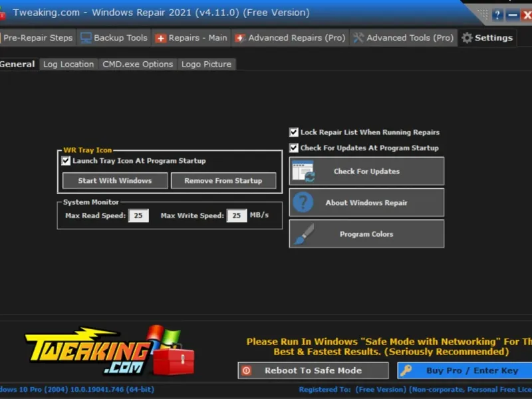
Task: Click the Advanced Repairs first-aid icon
Action: click(240, 39)
